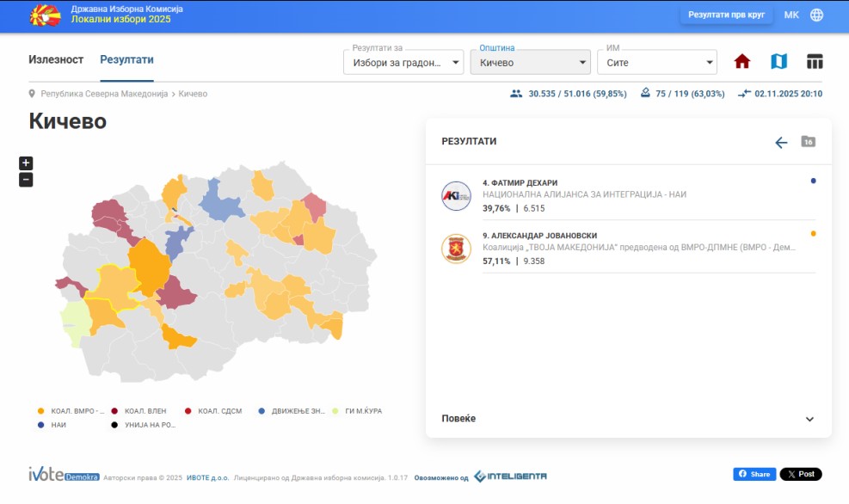Switch to the Излезност tab
The width and height of the screenshot is (849, 504).
click(x=56, y=59)
